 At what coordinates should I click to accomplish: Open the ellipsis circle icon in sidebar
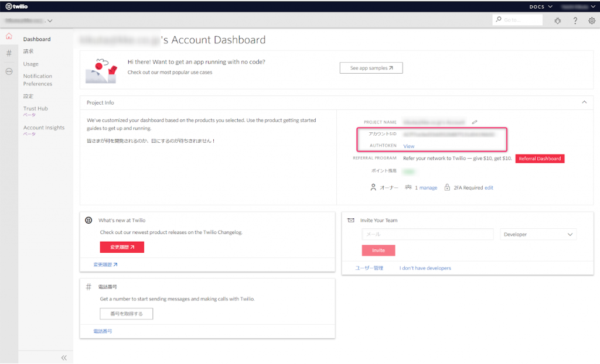click(9, 71)
